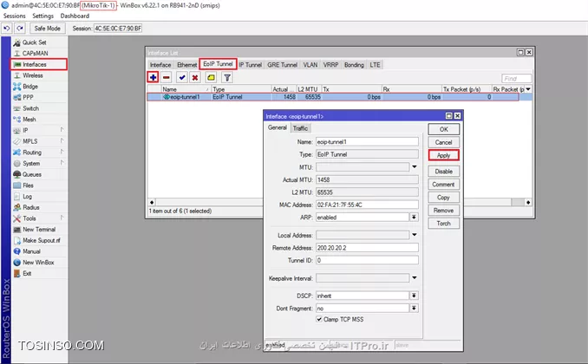Open the DSCP dropdown
This screenshot has height=364, width=588.
pos(414,296)
